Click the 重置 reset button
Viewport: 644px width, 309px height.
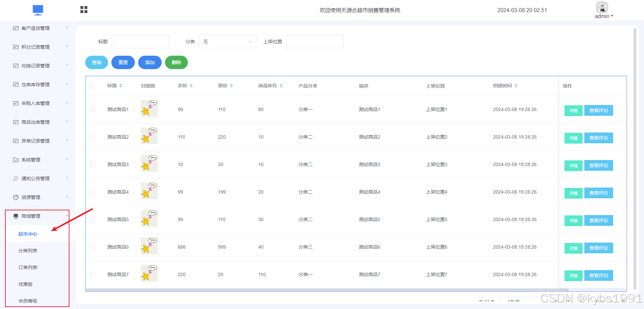click(x=123, y=62)
